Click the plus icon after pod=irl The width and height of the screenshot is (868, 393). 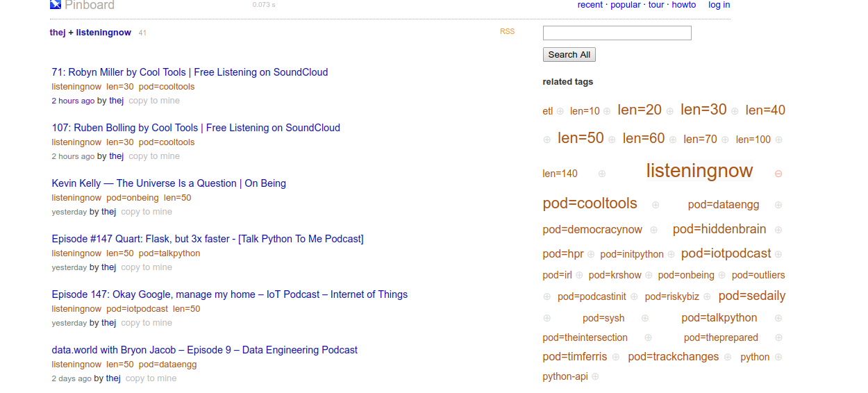point(579,275)
